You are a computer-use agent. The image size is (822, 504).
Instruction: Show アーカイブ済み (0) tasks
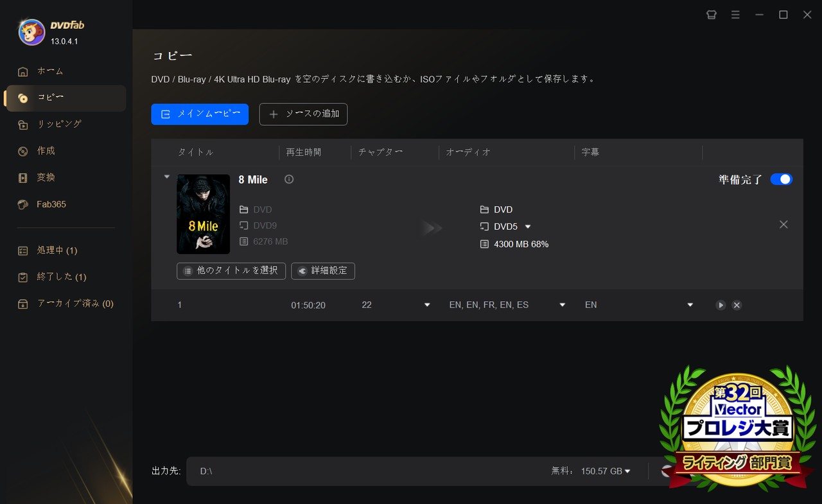(x=66, y=304)
